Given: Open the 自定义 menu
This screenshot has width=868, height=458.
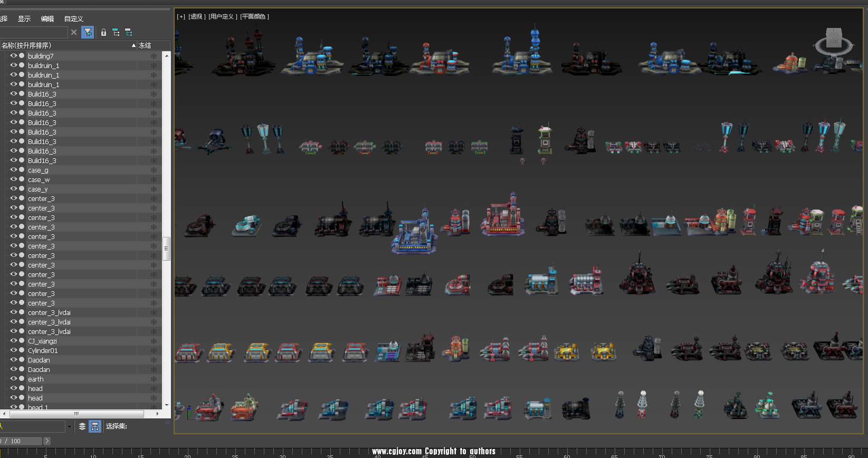Looking at the screenshot, I should click(74, 19).
